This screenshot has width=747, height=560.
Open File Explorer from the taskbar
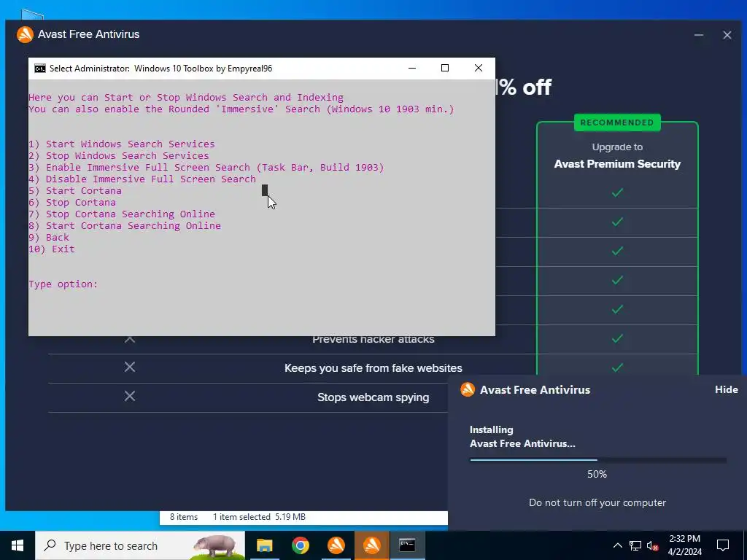coord(264,545)
